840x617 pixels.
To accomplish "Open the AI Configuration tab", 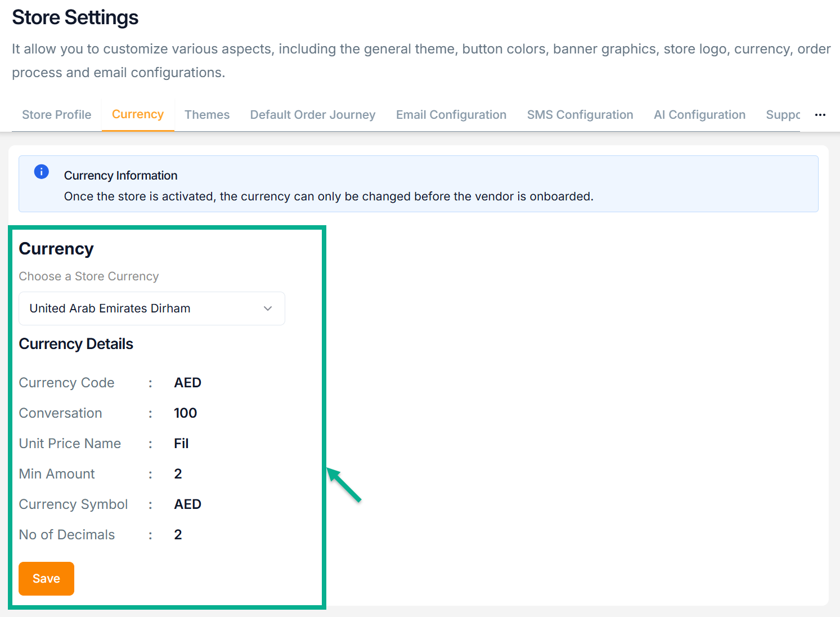I will tap(699, 115).
